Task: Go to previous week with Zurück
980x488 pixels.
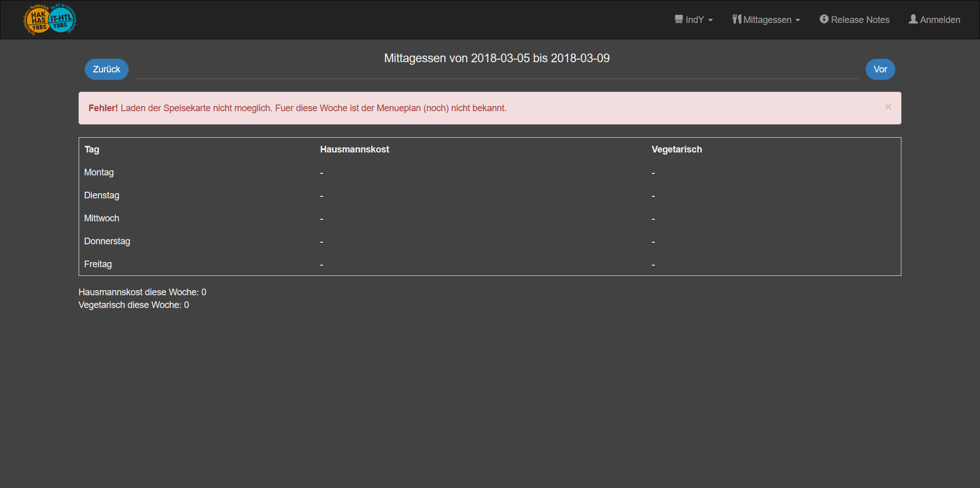Action: pos(107,69)
